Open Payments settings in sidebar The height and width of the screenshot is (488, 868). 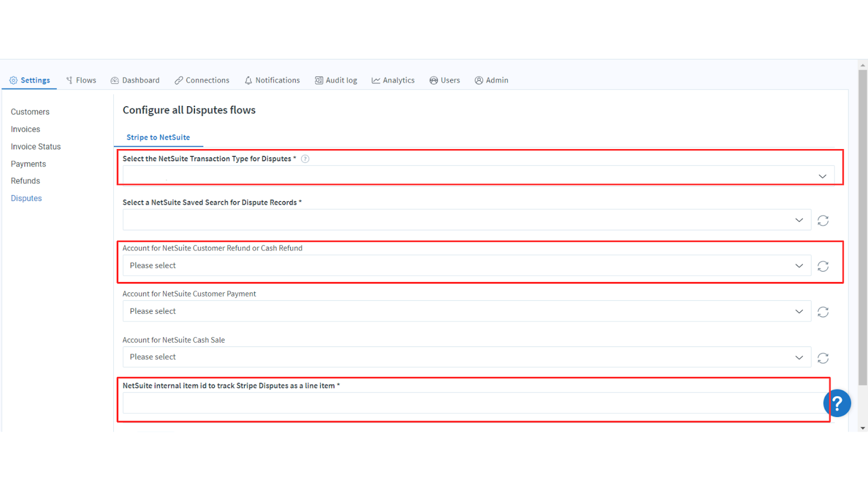(x=28, y=164)
